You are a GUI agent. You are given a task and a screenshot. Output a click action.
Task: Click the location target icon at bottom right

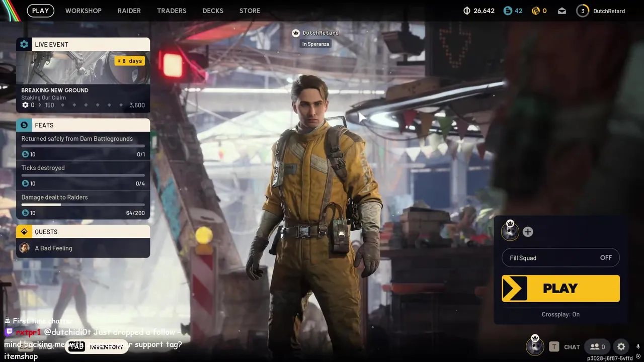point(638,356)
